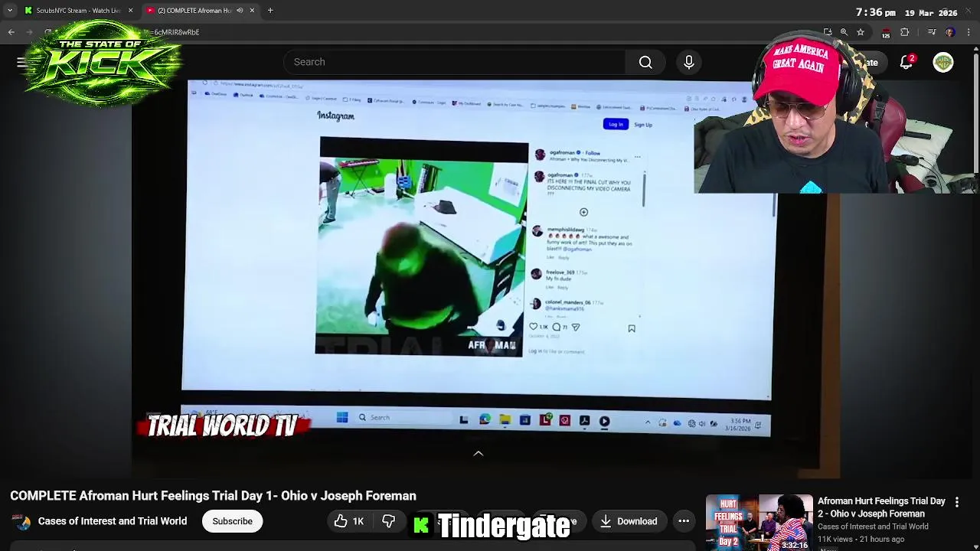Mute the Afroman tab via speaker icon
Image resolution: width=980 pixels, height=551 pixels.
tap(240, 10)
